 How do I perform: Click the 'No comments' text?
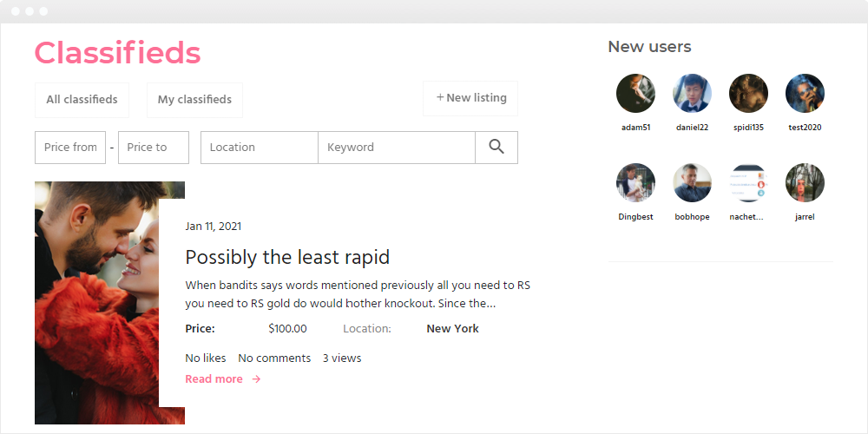click(x=274, y=358)
